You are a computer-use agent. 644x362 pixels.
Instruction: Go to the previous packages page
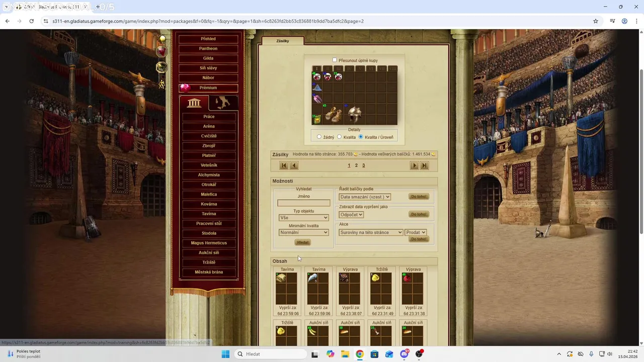click(294, 165)
